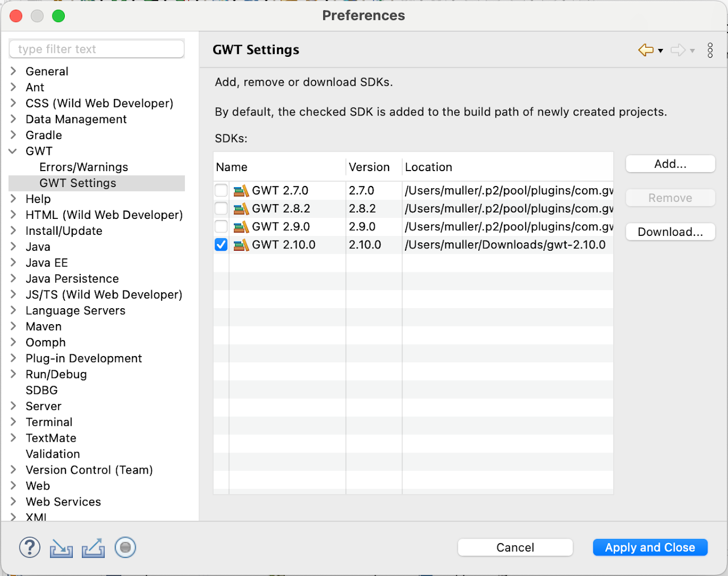Open the three-dot view menu

click(x=710, y=50)
